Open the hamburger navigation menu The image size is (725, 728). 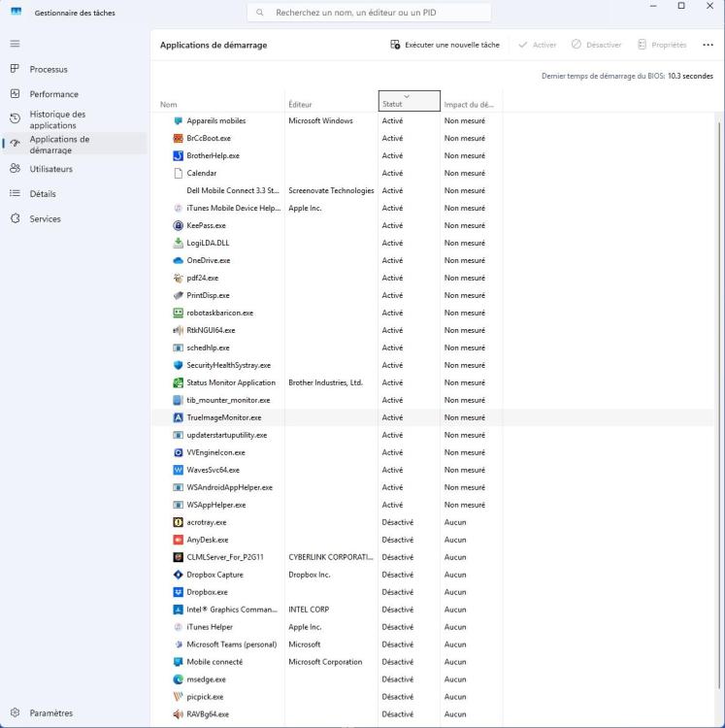coord(15,45)
